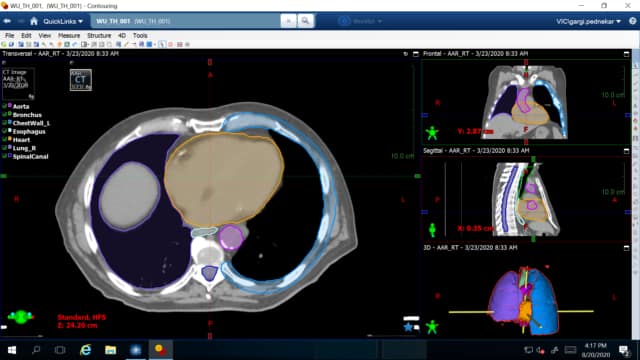This screenshot has width=640, height=360.
Task: Maximize the Sagittal view pane
Action: [627, 151]
